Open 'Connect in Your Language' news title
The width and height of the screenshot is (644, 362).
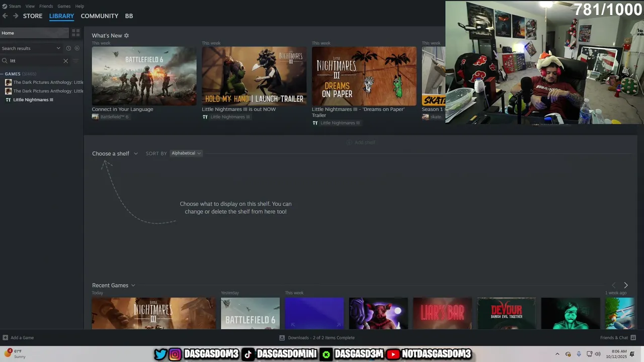click(122, 109)
